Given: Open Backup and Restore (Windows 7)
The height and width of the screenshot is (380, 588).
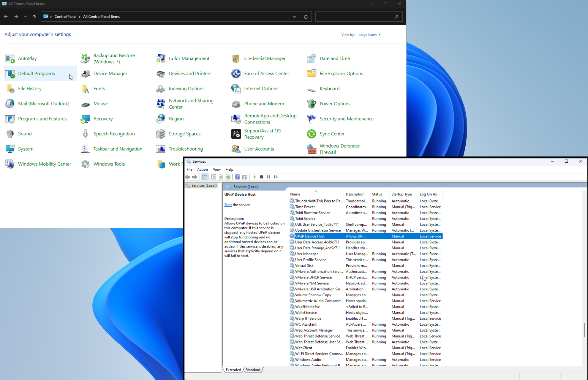Looking at the screenshot, I should (108, 58).
